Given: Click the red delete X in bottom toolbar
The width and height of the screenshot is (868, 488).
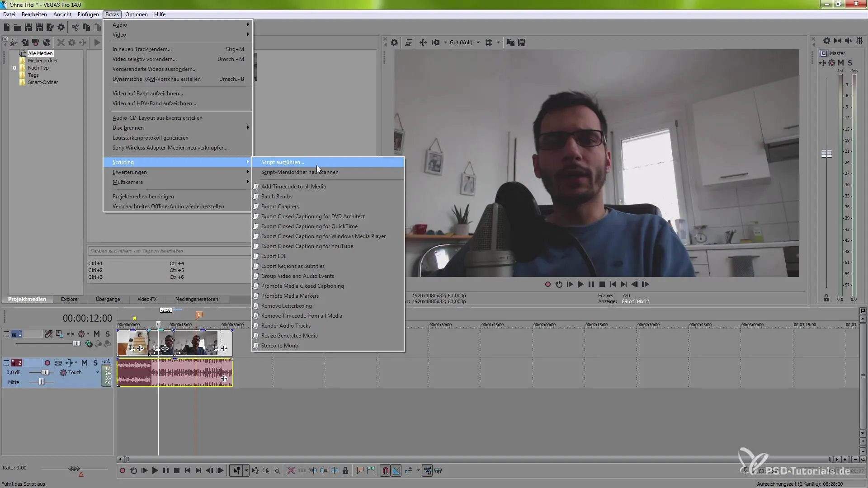Looking at the screenshot, I should coord(291,471).
